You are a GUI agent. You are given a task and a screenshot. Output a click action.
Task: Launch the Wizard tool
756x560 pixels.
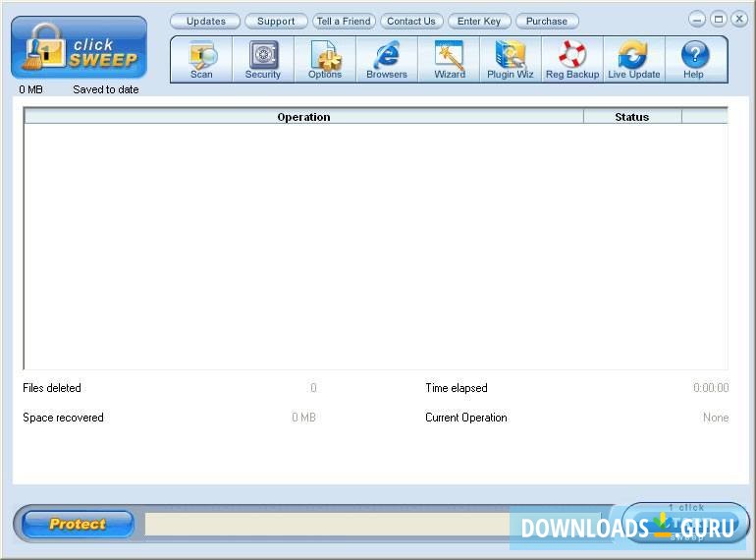coord(450,60)
